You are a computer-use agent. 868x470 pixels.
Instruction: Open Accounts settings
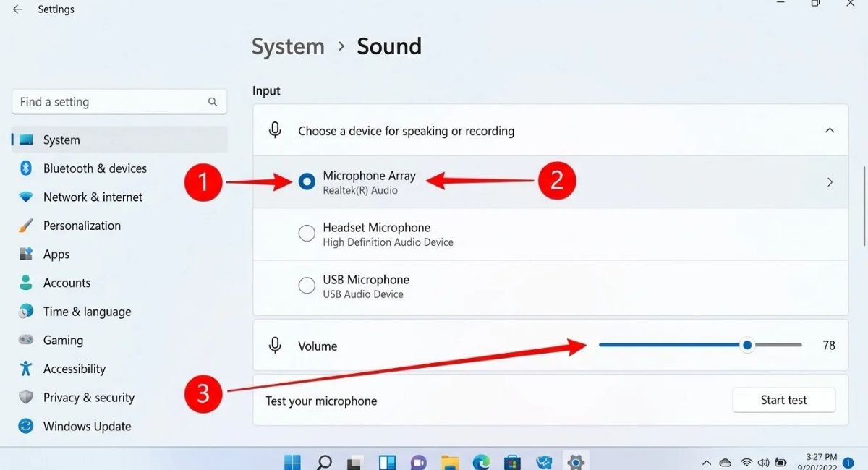(x=119, y=283)
